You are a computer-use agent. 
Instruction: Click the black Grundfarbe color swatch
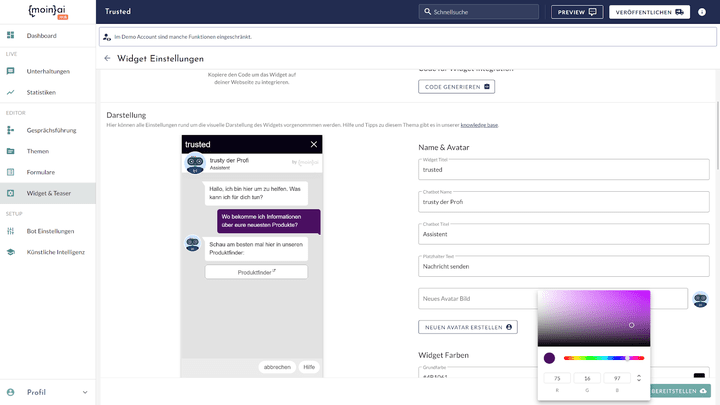click(700, 374)
